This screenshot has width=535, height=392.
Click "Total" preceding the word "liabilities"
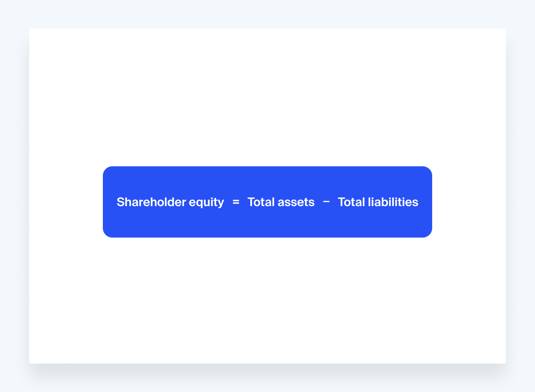tap(351, 202)
